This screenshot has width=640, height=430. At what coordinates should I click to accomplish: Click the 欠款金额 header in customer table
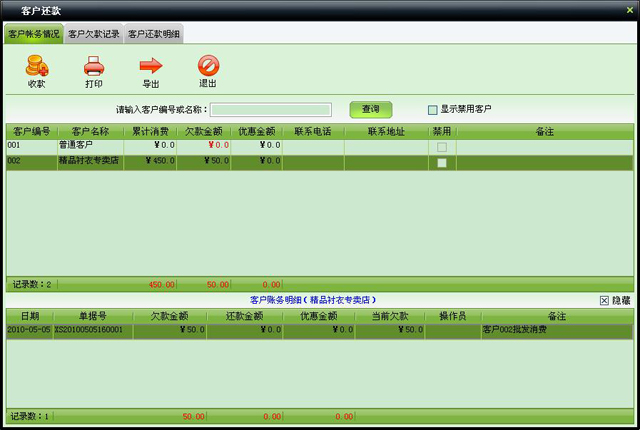[203, 131]
